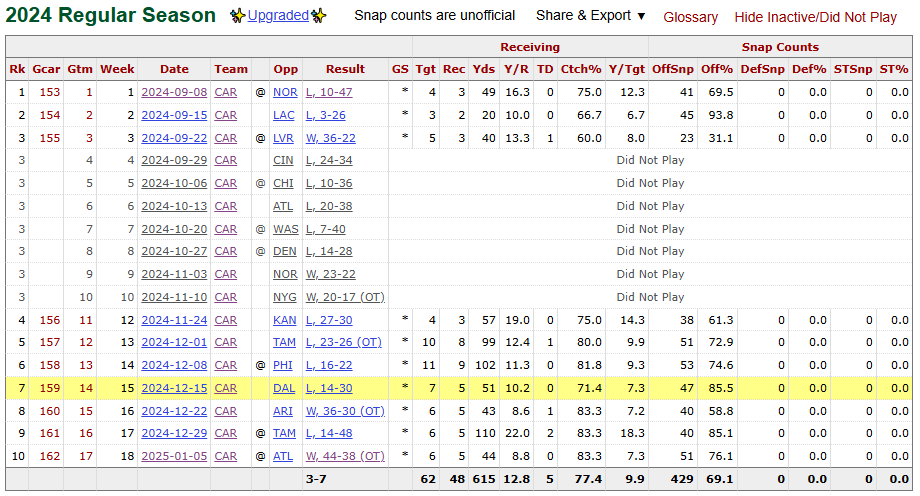
Task: Open LAC opponent link
Action: [283, 115]
